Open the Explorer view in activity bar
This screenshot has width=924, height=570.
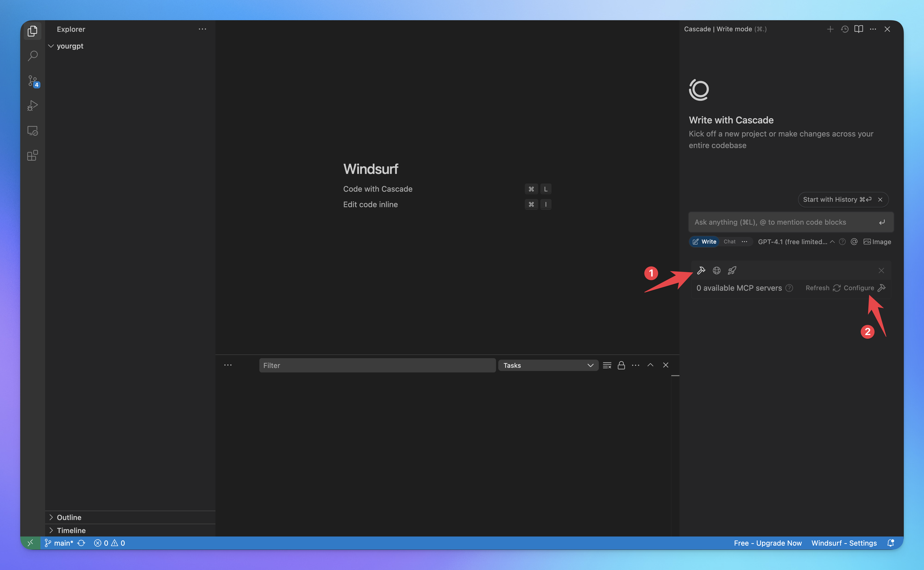tap(33, 31)
